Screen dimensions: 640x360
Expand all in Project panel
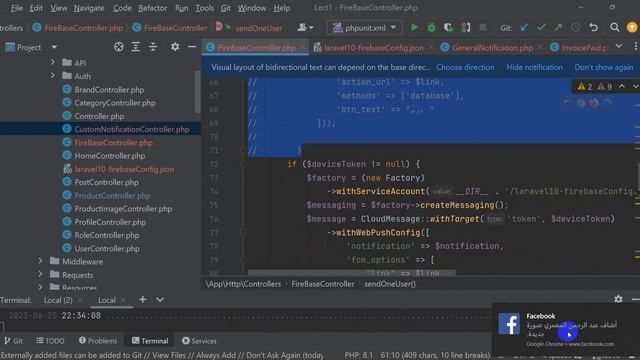[x=136, y=47]
